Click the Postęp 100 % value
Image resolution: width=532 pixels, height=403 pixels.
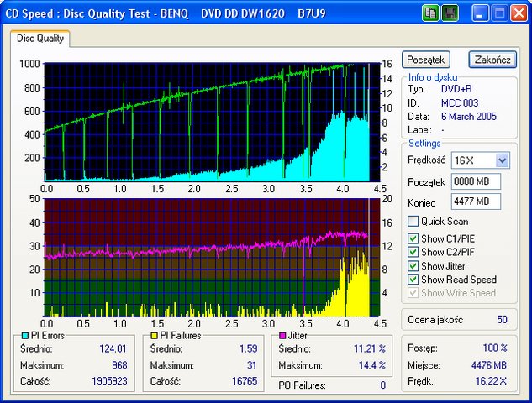click(x=495, y=348)
